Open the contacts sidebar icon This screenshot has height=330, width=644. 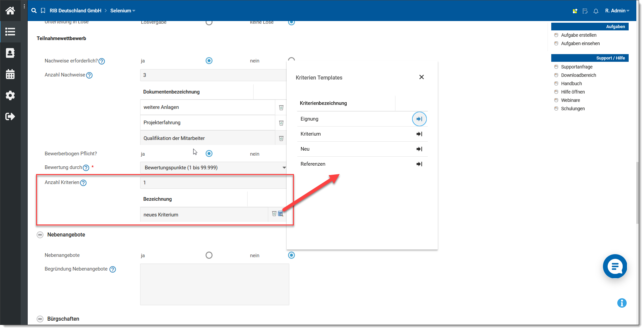(x=10, y=53)
